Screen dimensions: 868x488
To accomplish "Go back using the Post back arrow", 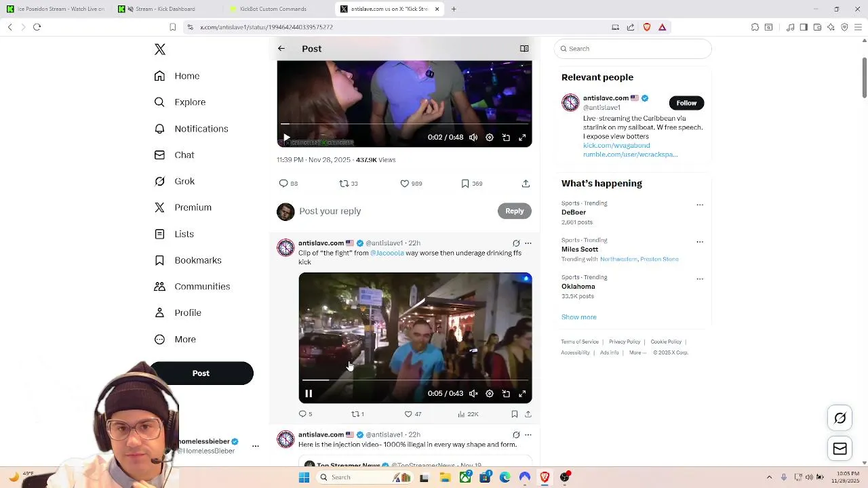I will coord(281,49).
